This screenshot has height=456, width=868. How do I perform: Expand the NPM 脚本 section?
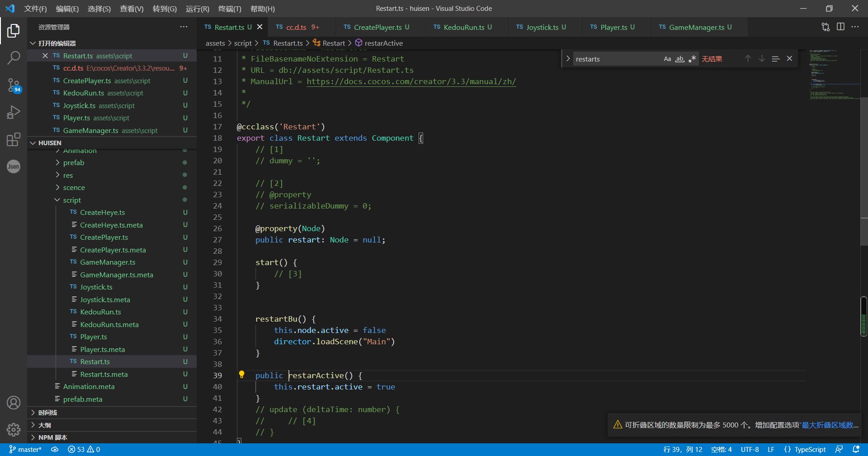52,437
